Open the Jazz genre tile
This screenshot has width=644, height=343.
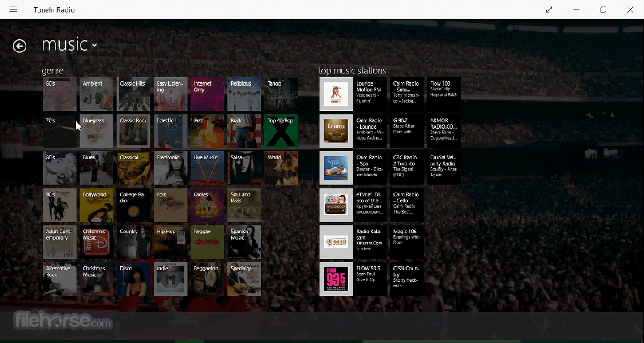tap(207, 131)
